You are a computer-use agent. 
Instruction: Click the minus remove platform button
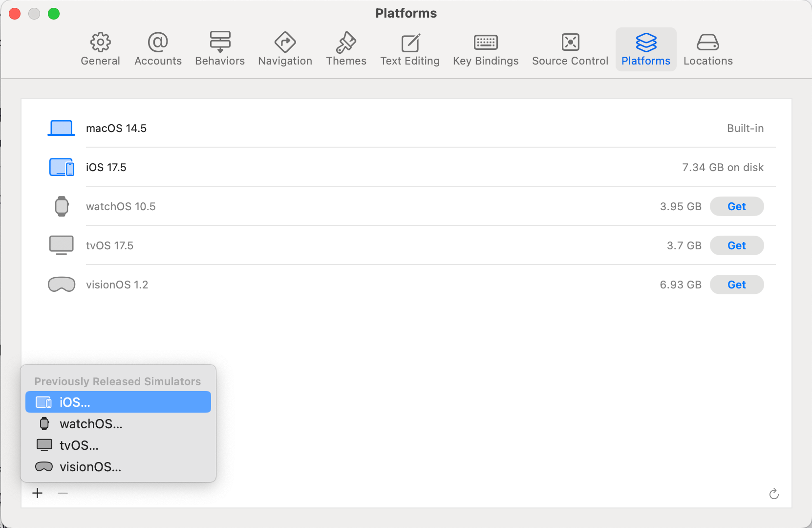tap(63, 493)
